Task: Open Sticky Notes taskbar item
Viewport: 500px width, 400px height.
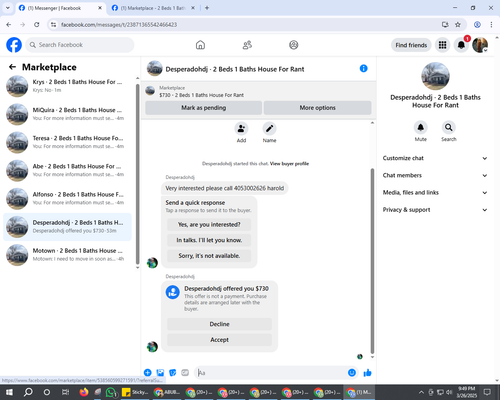Action: pyautogui.click(x=135, y=392)
